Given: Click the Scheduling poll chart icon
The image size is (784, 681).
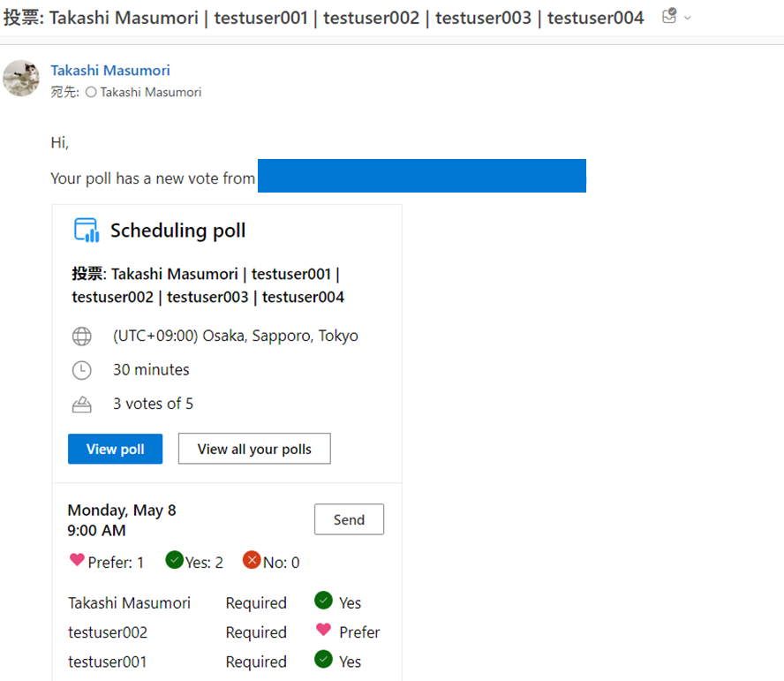Looking at the screenshot, I should click(x=87, y=231).
